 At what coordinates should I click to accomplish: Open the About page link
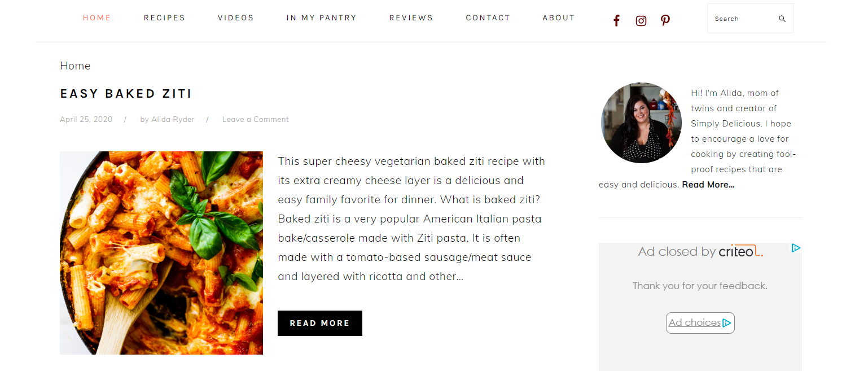[x=559, y=18]
